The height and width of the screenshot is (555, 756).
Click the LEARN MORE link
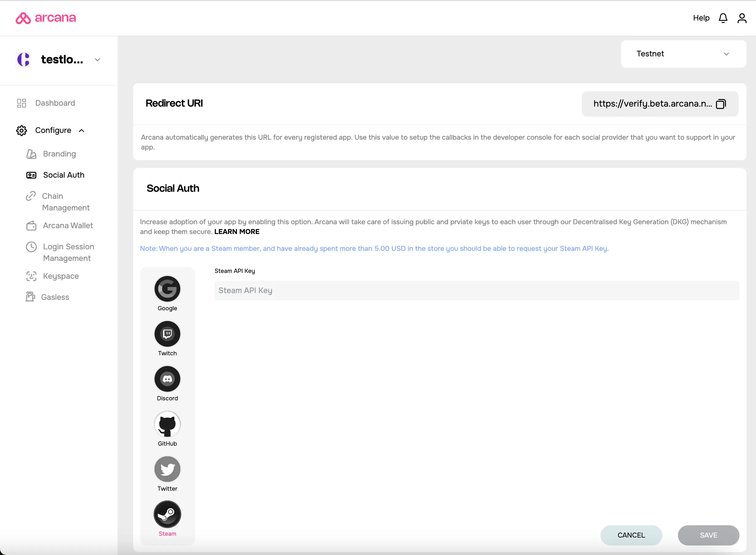(x=237, y=232)
